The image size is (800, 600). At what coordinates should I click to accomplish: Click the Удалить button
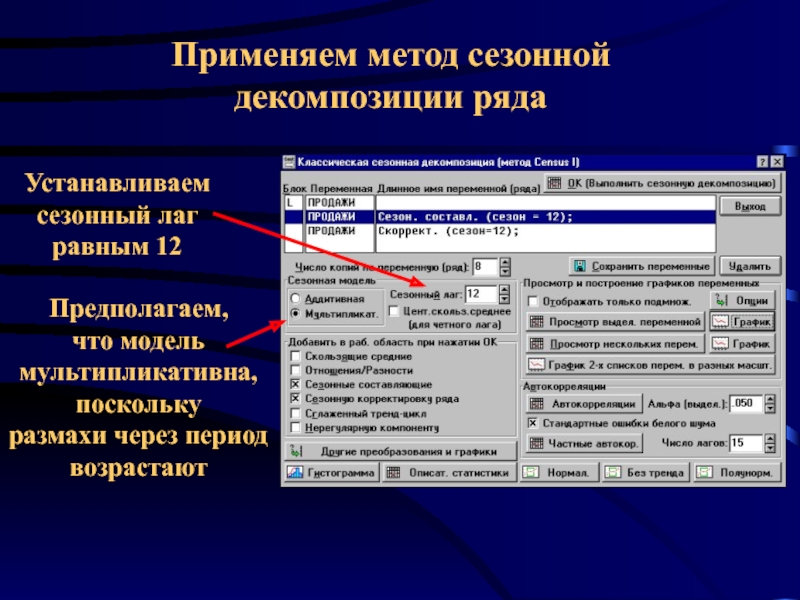[750, 266]
